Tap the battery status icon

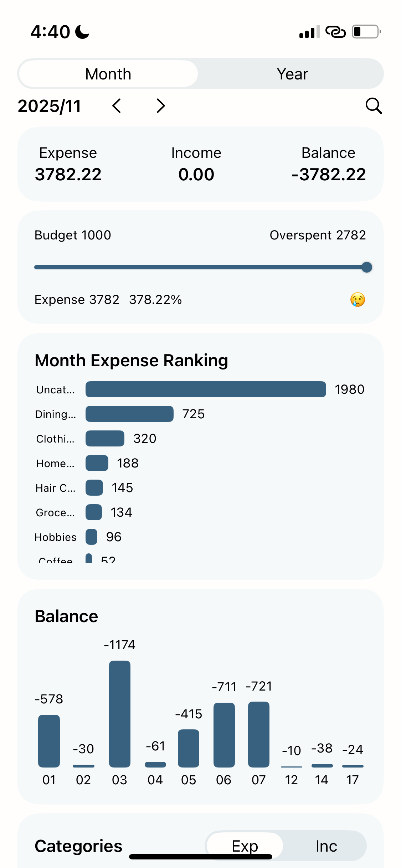coord(366,32)
